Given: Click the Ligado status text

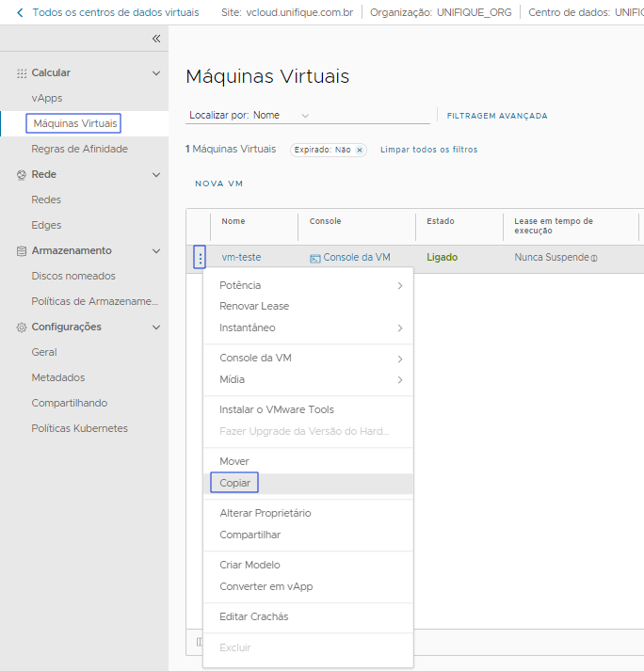Looking at the screenshot, I should (x=443, y=258).
